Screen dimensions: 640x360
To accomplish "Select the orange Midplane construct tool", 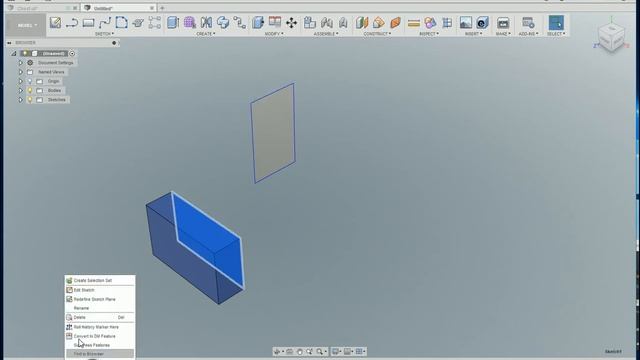I will (395, 22).
